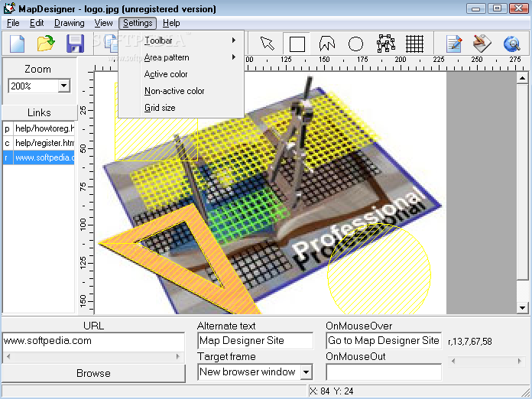Select the www.softpedia link row
The image size is (532, 399).
point(39,157)
